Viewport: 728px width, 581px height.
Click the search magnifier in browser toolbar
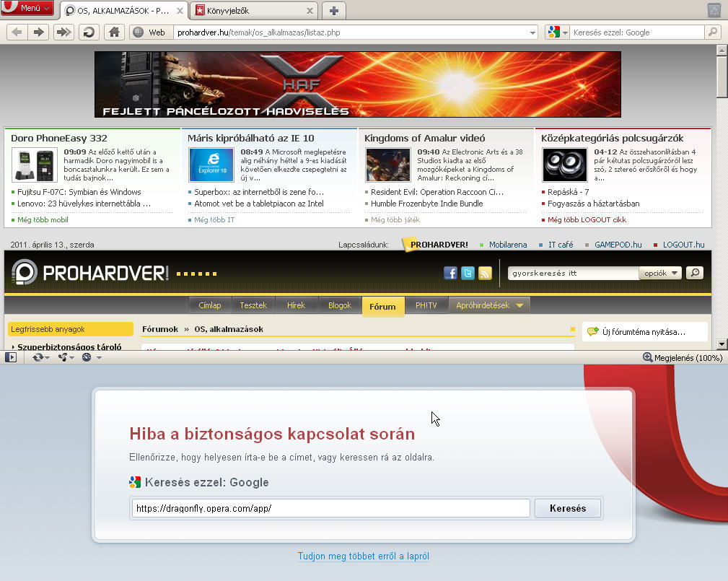coord(713,32)
